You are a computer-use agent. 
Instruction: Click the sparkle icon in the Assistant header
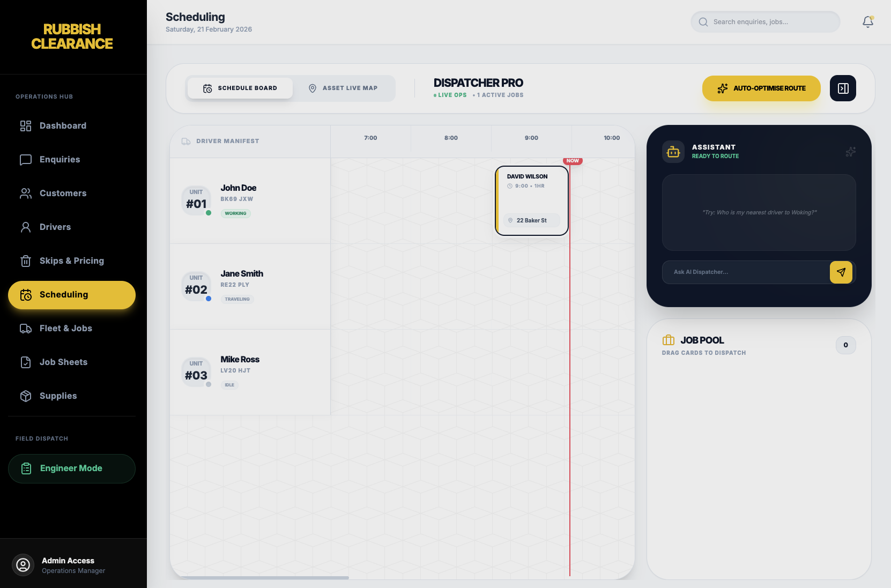pos(850,152)
